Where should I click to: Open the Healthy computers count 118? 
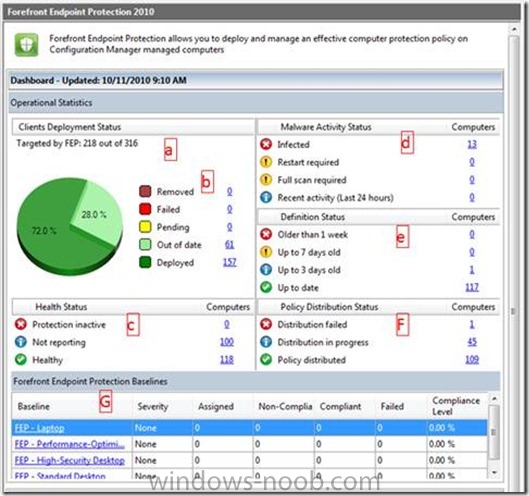[x=227, y=360]
